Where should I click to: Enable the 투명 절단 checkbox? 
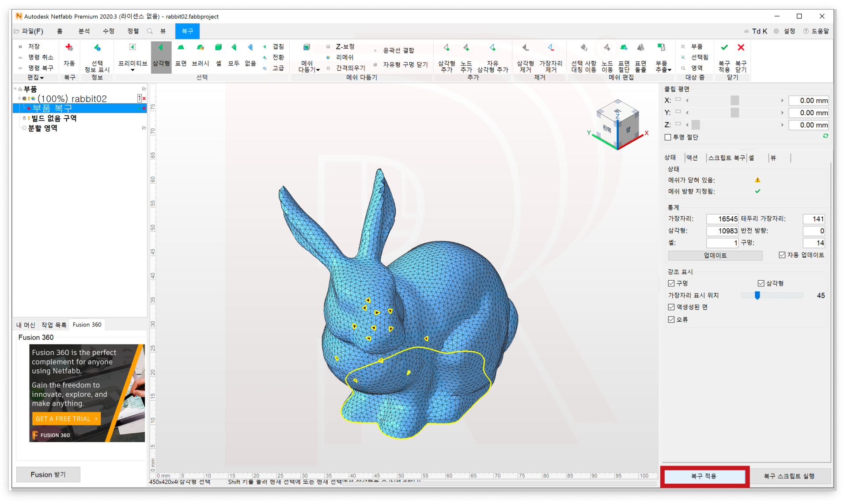click(668, 137)
